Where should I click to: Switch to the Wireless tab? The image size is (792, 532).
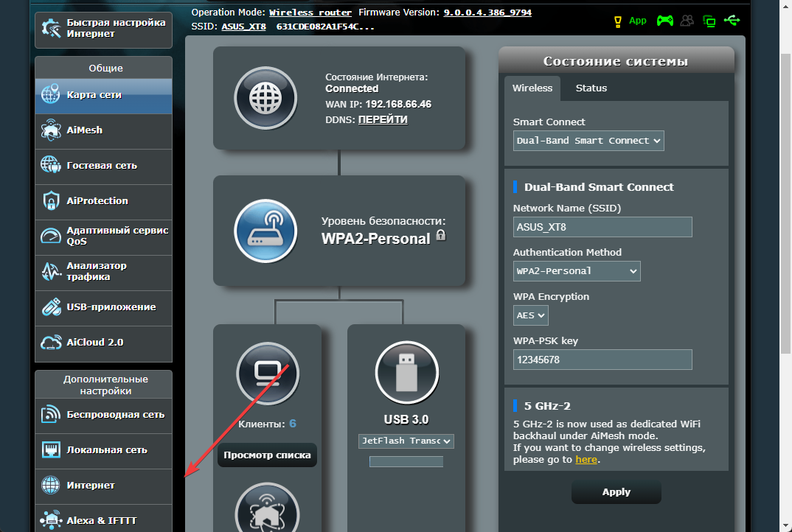pyautogui.click(x=532, y=88)
